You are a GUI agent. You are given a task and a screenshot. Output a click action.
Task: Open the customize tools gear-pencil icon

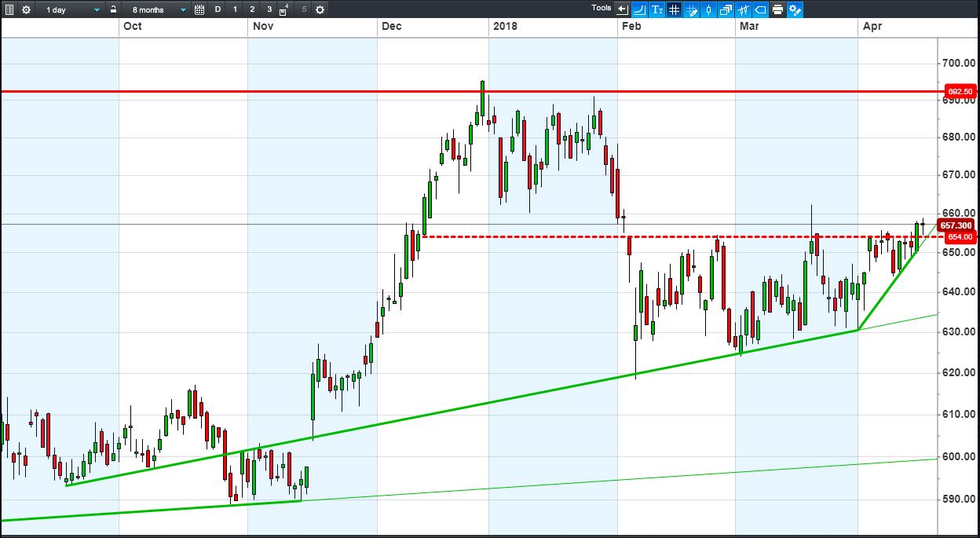point(795,9)
